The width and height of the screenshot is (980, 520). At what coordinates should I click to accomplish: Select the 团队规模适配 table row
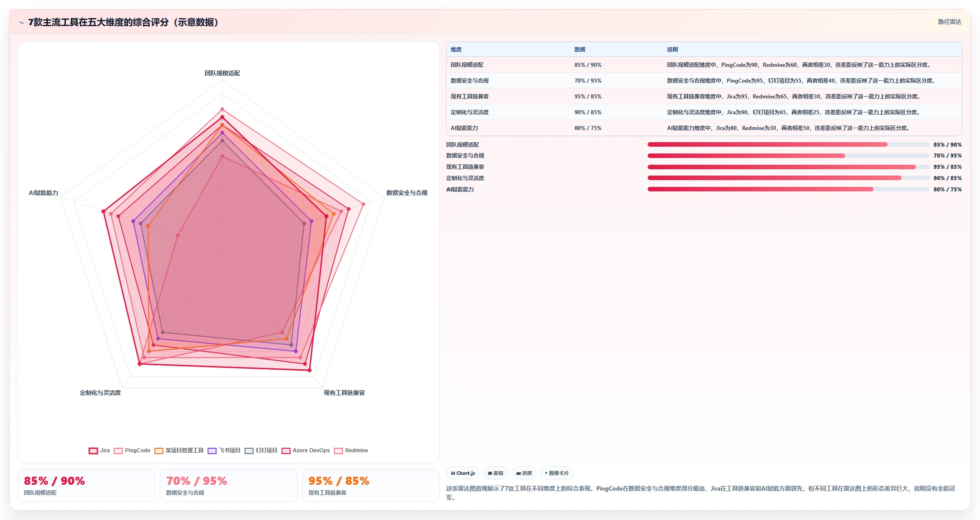click(x=704, y=65)
